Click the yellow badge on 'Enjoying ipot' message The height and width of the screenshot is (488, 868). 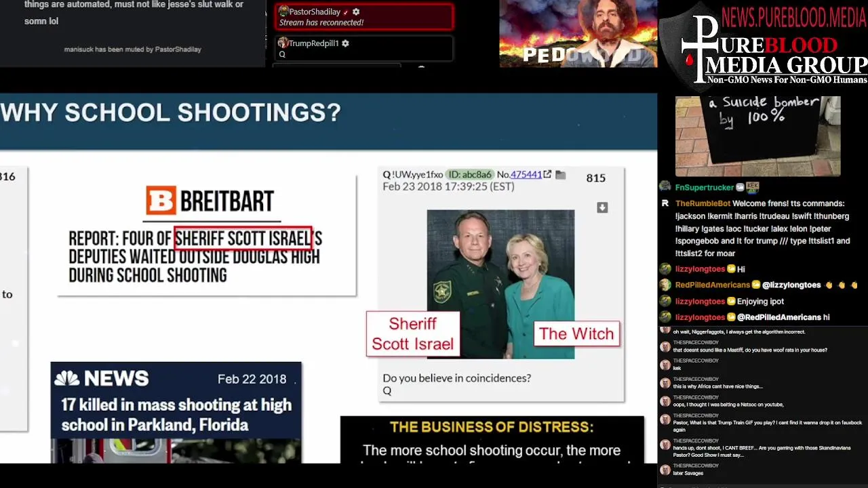pyautogui.click(x=732, y=302)
